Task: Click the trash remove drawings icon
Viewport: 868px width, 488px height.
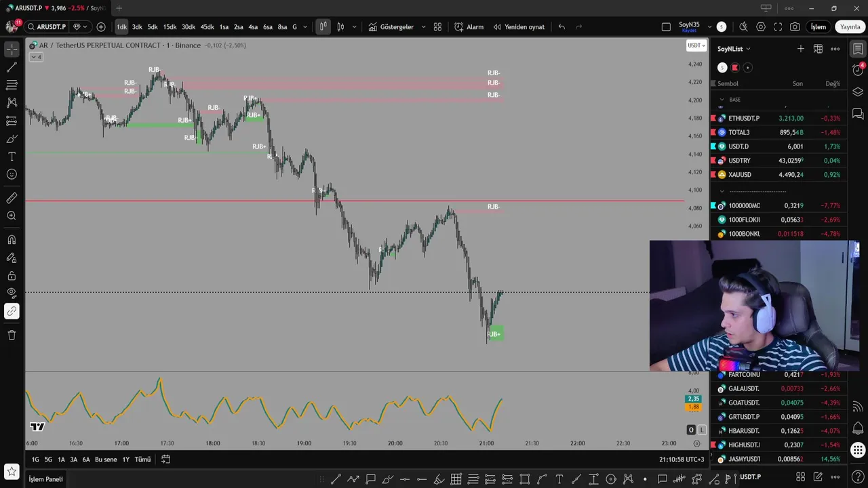Action: pyautogui.click(x=12, y=335)
